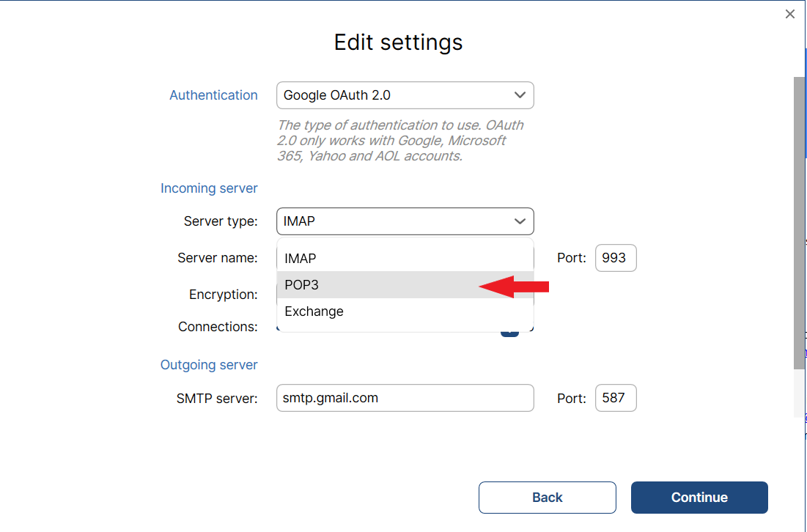Toggle the Connections switch
This screenshot has height=532, width=807.
point(510,331)
